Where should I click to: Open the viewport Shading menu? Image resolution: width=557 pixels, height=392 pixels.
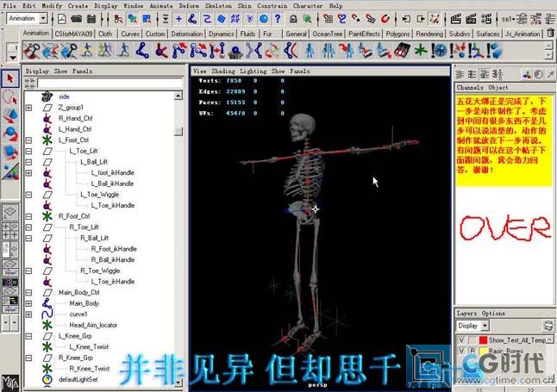[223, 71]
